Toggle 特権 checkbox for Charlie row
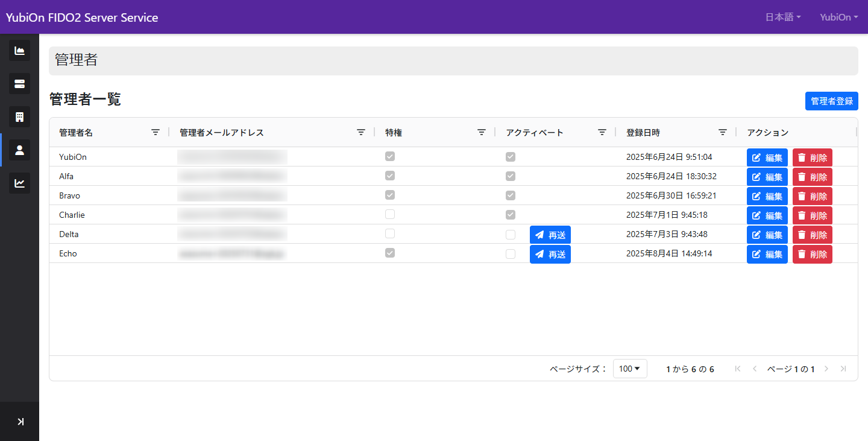 tap(390, 214)
